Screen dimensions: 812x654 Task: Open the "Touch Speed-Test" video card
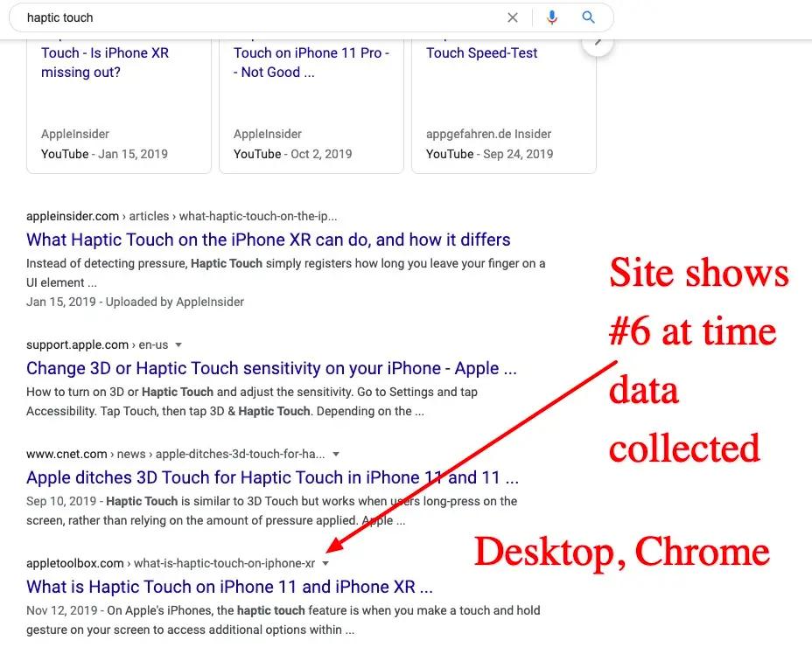(x=481, y=52)
